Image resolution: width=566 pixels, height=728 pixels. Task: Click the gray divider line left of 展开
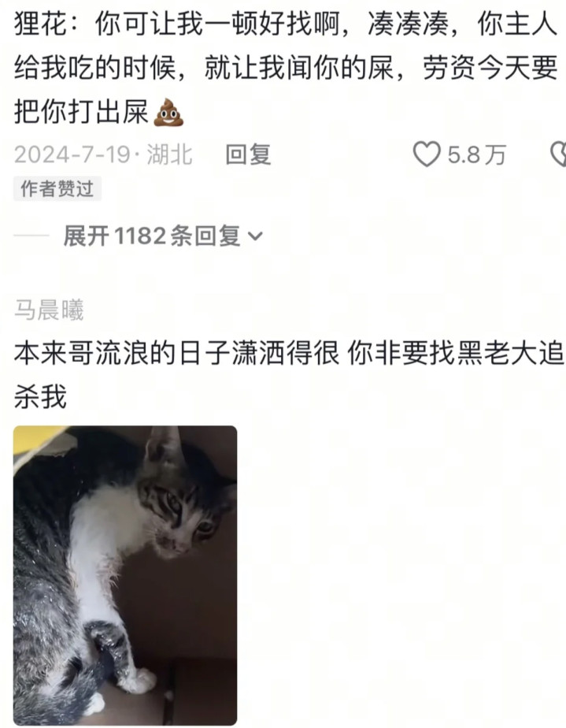(31, 236)
